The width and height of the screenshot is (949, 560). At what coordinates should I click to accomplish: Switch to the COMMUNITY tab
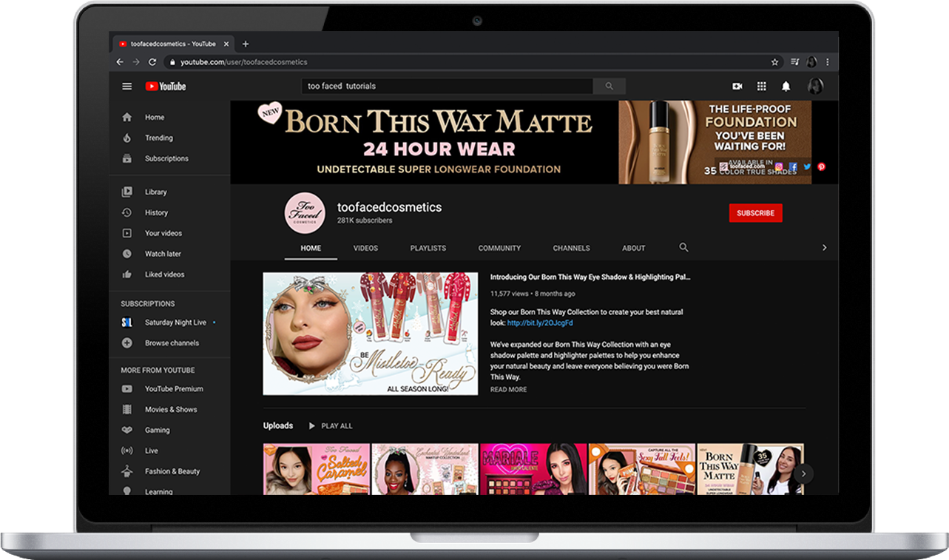pos(499,249)
